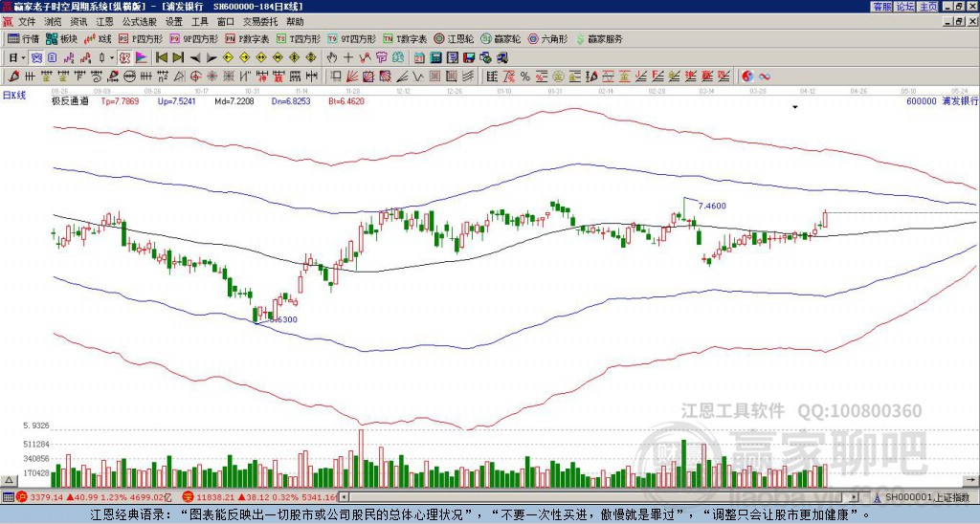The width and height of the screenshot is (980, 524).
Task: Click the blue-red infinity wave icon
Action: (x=765, y=76)
